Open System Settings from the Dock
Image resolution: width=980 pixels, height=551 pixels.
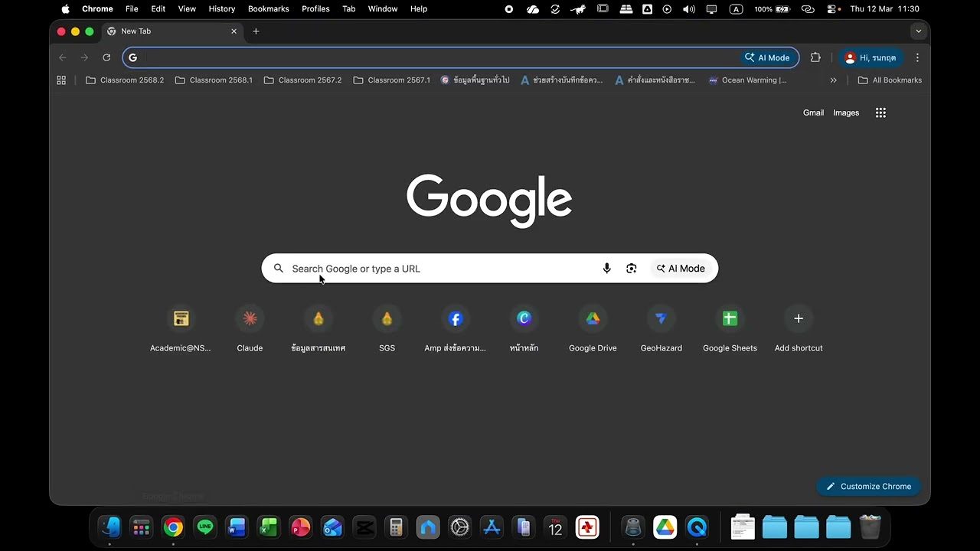click(x=459, y=527)
